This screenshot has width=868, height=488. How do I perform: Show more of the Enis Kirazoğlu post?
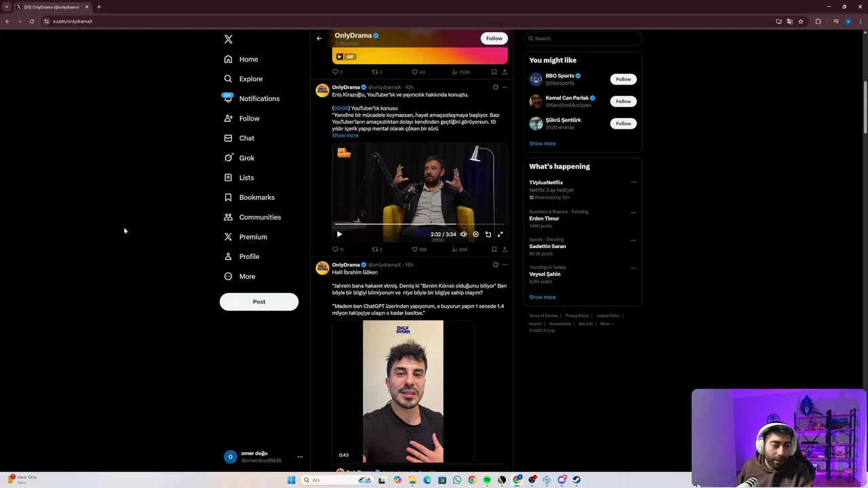[x=345, y=136]
